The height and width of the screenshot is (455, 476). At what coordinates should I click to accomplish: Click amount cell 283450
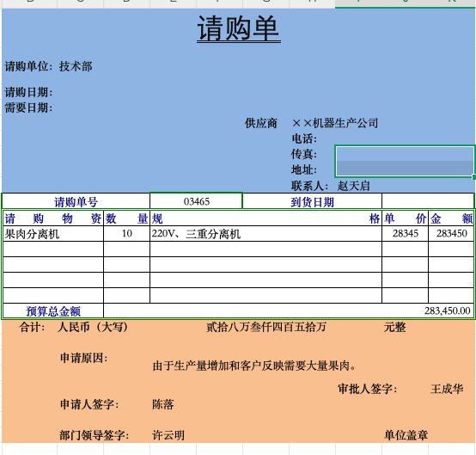(451, 234)
